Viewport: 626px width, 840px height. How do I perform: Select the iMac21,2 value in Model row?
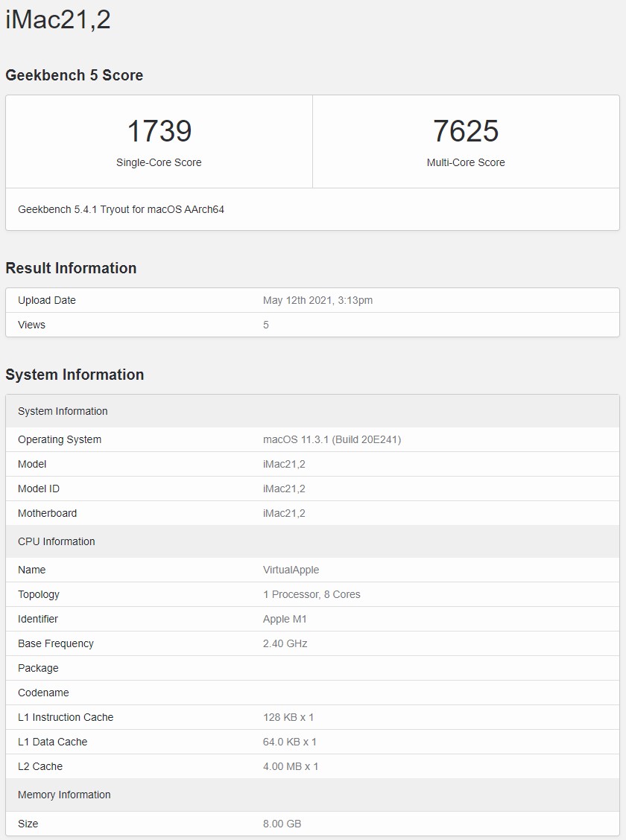284,464
